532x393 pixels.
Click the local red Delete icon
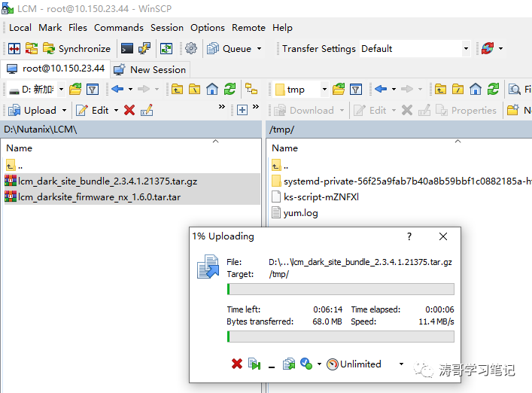tap(129, 111)
